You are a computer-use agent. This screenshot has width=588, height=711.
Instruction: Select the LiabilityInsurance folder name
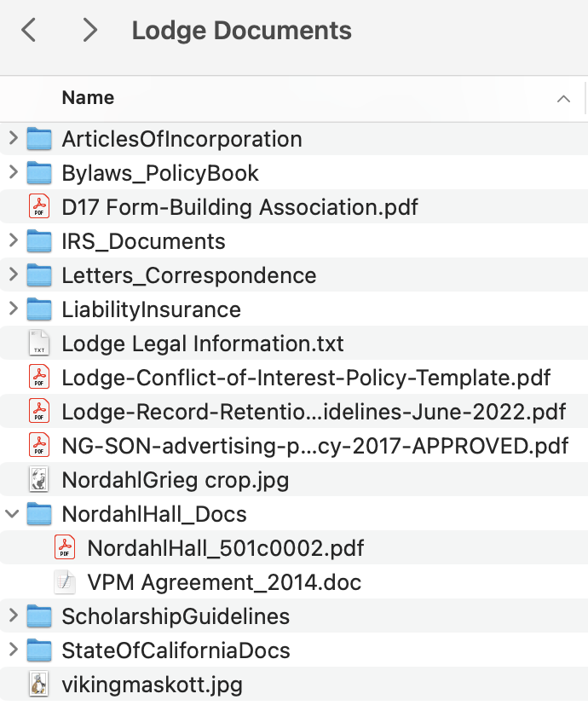[152, 309]
